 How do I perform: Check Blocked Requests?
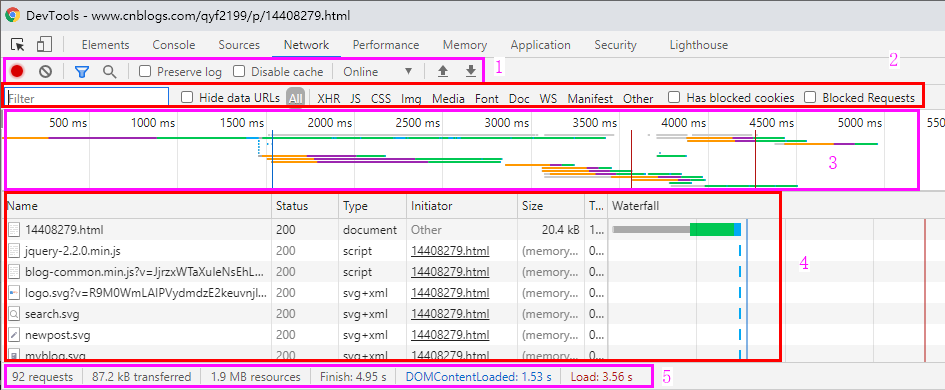point(811,97)
